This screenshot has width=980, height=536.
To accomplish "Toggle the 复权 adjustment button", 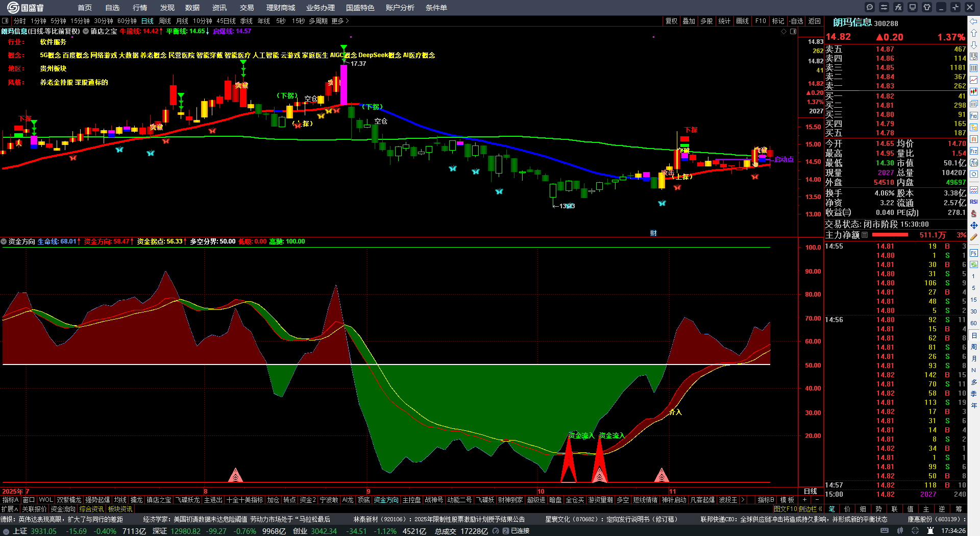I will click(671, 21).
